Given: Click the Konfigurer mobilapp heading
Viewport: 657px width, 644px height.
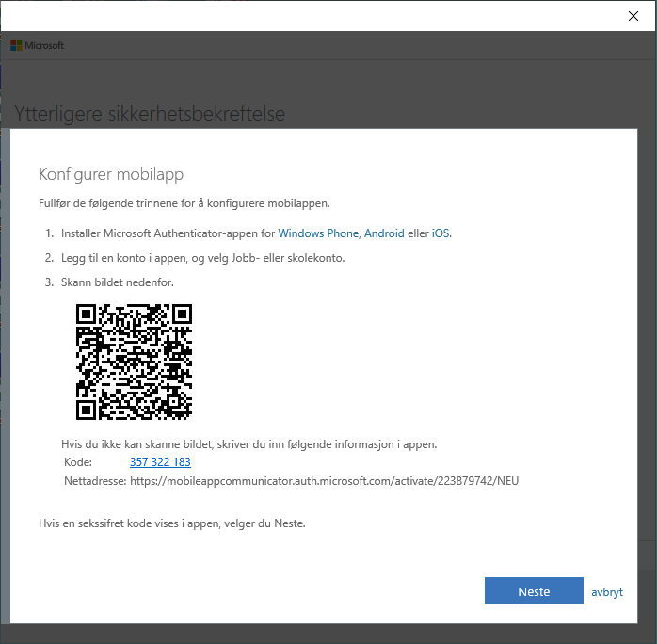Looking at the screenshot, I should 110,174.
